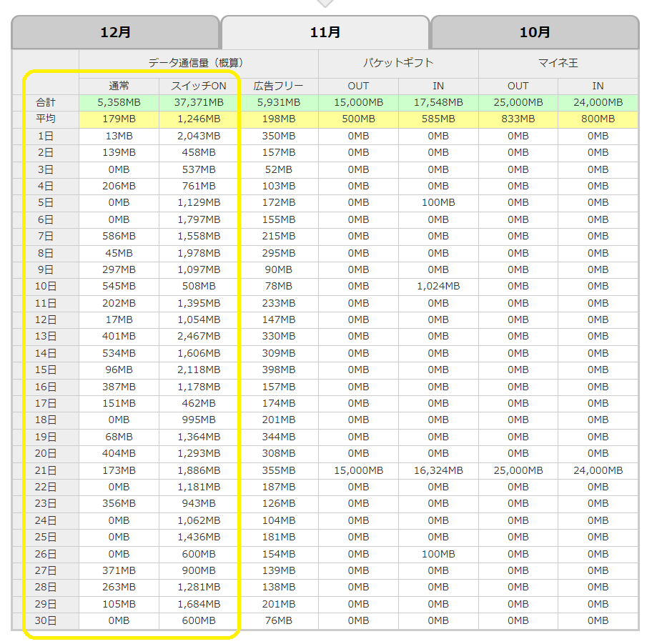The width and height of the screenshot is (667, 644).
Task: Click the 943MB cell for 23日
Action: tap(199, 504)
